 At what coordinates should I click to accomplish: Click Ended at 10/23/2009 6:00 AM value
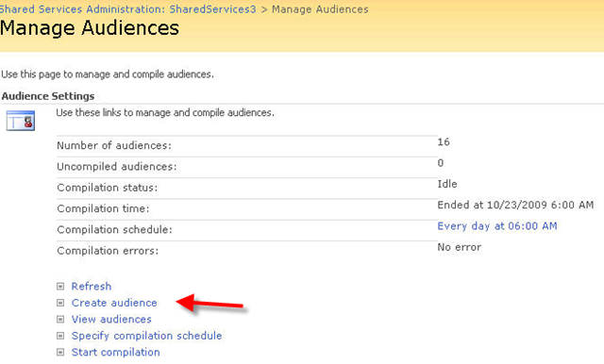click(x=515, y=205)
